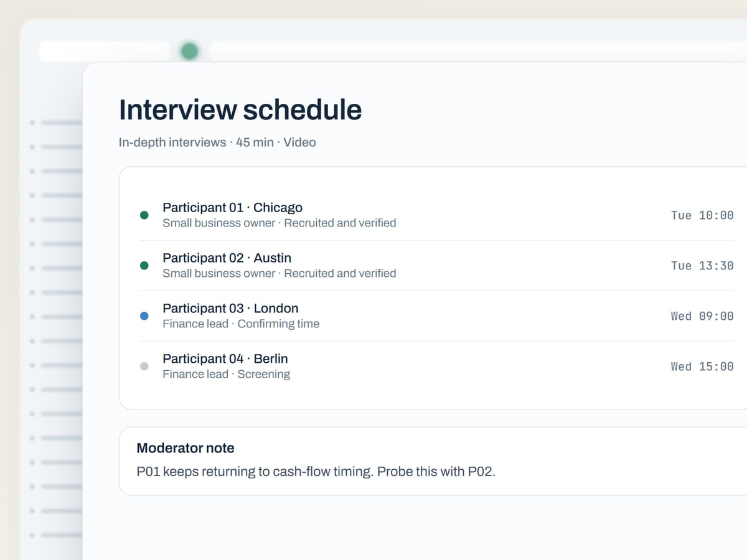Select the Tue 13:30 time slot
Image resolution: width=747 pixels, height=560 pixels.
click(x=702, y=266)
